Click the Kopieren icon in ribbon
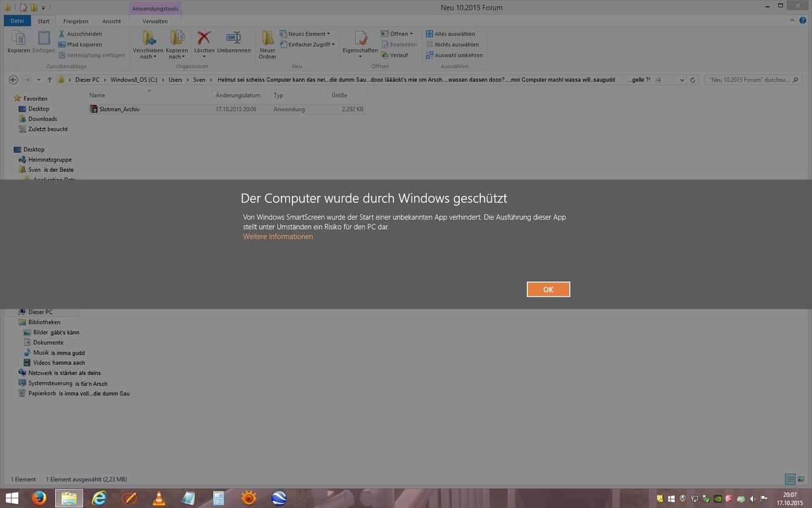Screen dimensions: 812x508 (x=19, y=42)
